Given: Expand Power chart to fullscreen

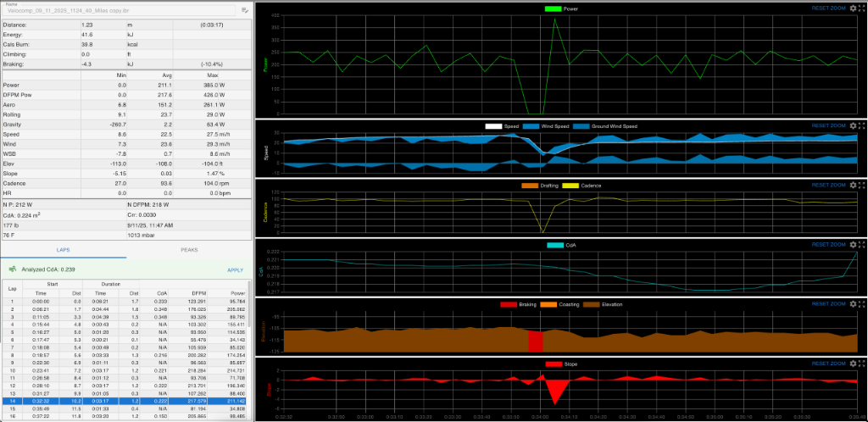Looking at the screenshot, I should coord(861,8).
